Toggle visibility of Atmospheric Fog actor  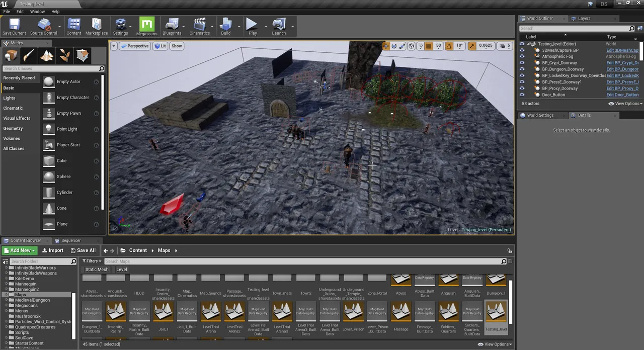(522, 56)
